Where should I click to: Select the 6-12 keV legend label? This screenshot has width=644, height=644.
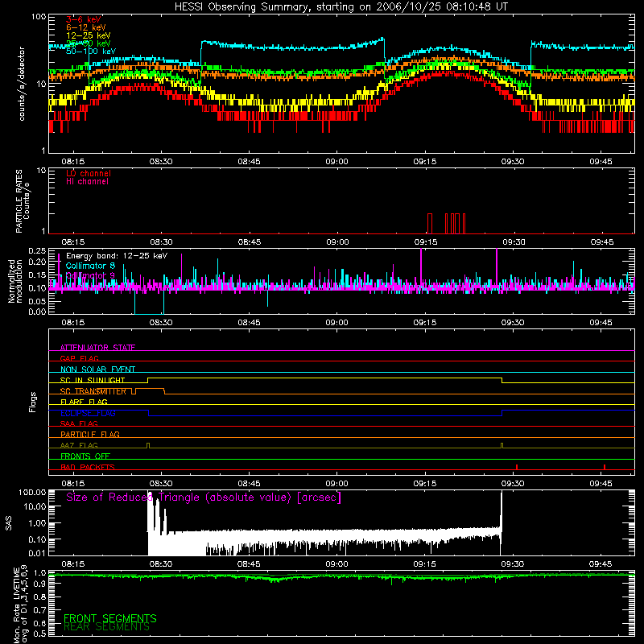click(x=86, y=27)
